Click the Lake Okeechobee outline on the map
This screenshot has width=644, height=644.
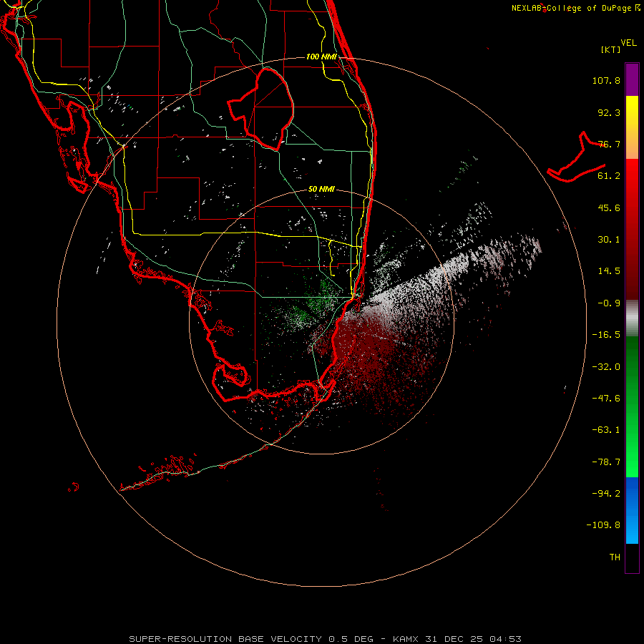[260, 109]
